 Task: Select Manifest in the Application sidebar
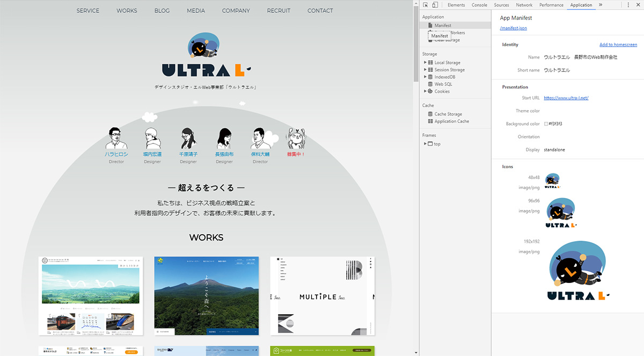(456, 25)
